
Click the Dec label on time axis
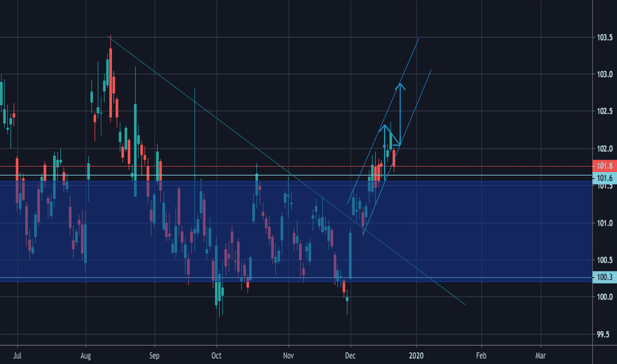coord(350,356)
